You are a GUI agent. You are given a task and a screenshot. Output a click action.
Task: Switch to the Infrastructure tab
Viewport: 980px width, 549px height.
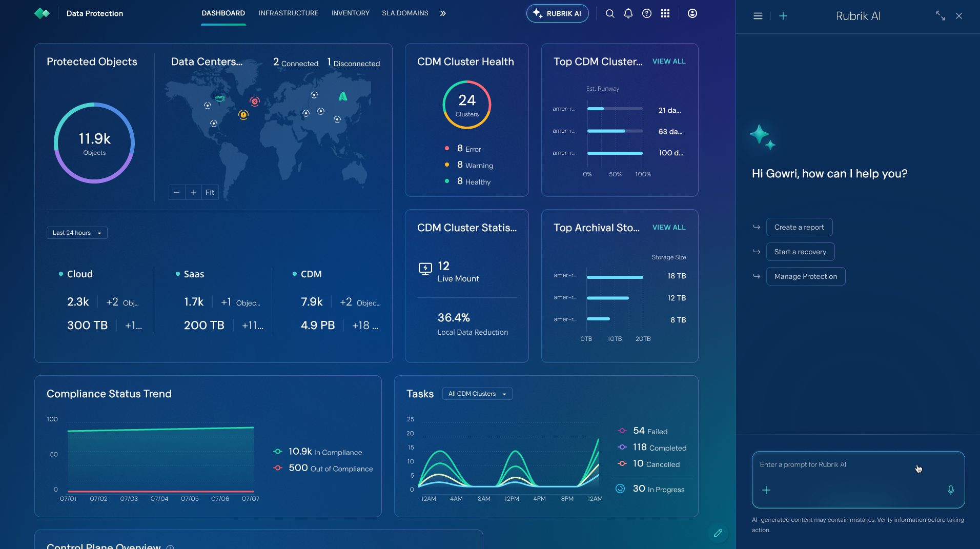coord(289,13)
